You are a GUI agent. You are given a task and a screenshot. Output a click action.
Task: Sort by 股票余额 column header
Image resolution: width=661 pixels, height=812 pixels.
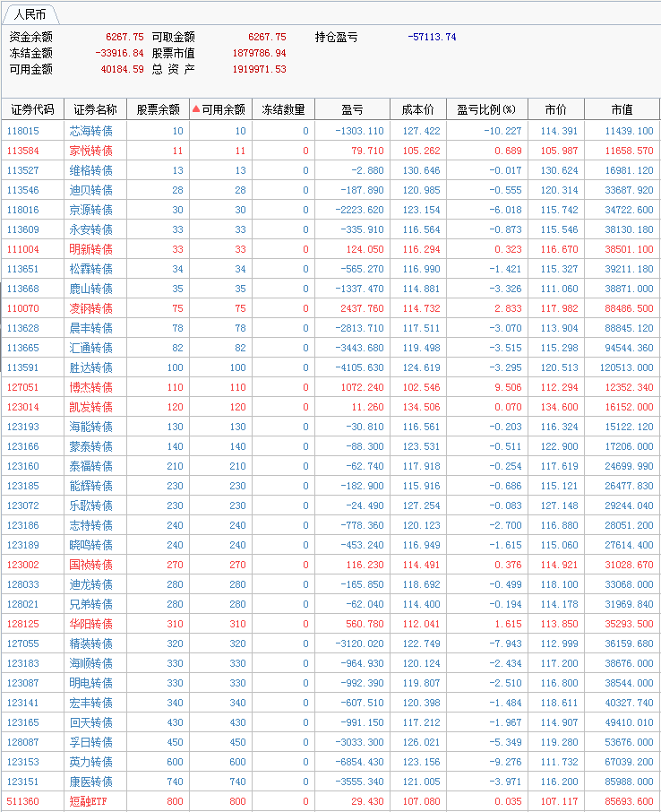(x=158, y=109)
